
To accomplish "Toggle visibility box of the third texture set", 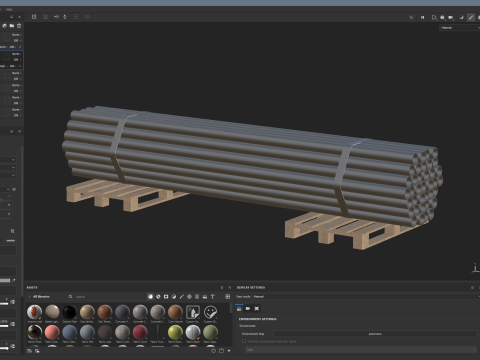I will 7,76.
